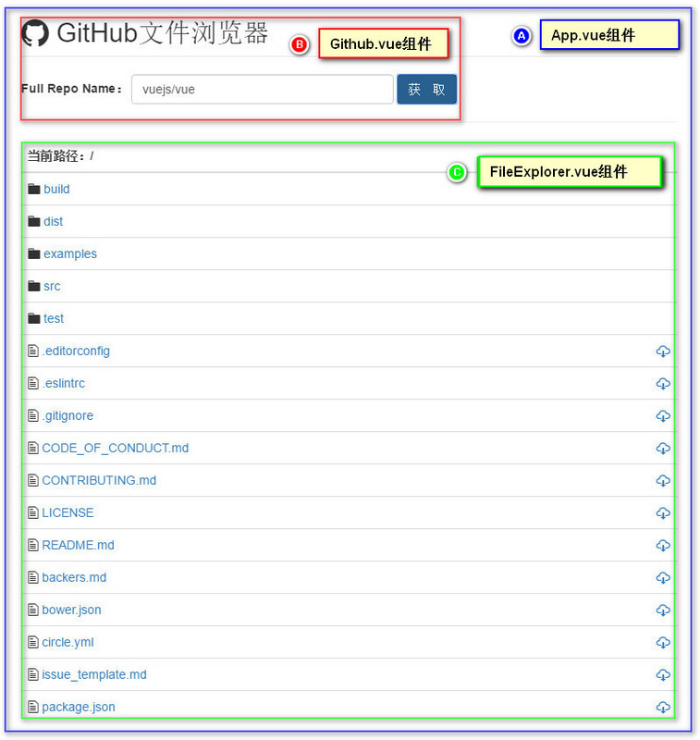700x740 pixels.
Task: Click the GitHub octocat logo icon
Action: (35, 33)
